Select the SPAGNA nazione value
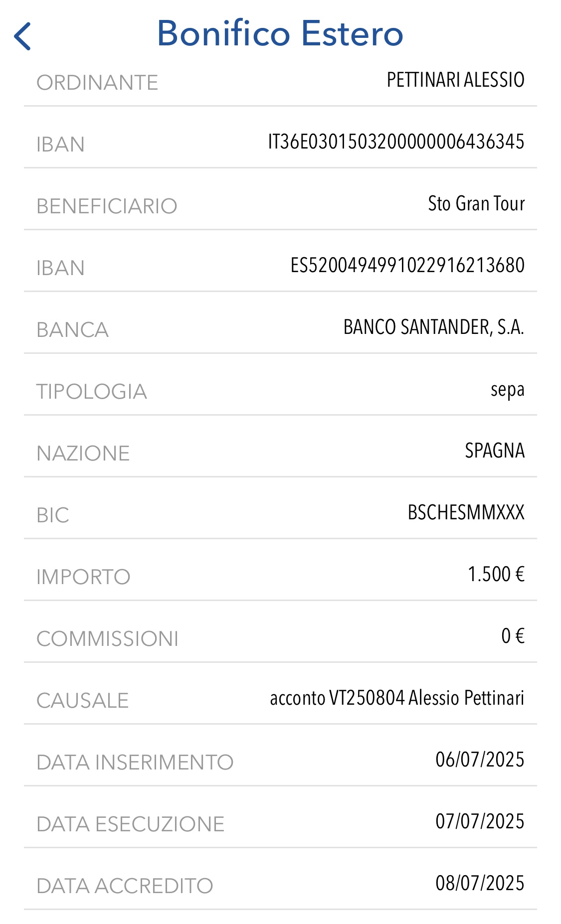This screenshot has height=924, width=561. click(x=495, y=451)
